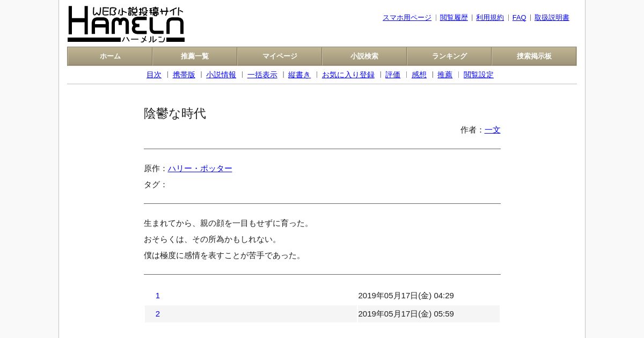Image resolution: width=644 pixels, height=338 pixels.
Task: Open chapter 2 of the novel
Action: 158,314
